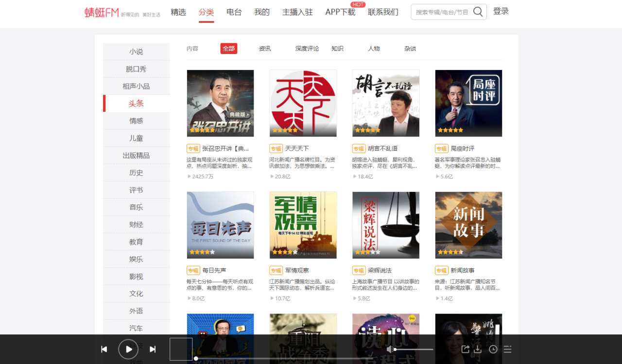Select 头条 category in sidebar
The height and width of the screenshot is (364, 622).
[x=136, y=104]
